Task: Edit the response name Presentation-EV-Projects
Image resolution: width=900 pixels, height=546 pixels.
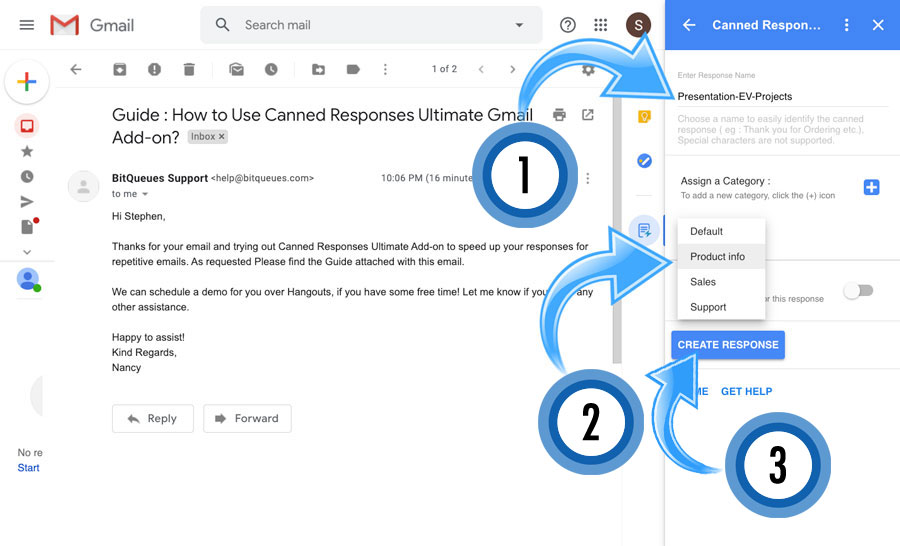Action: [782, 96]
